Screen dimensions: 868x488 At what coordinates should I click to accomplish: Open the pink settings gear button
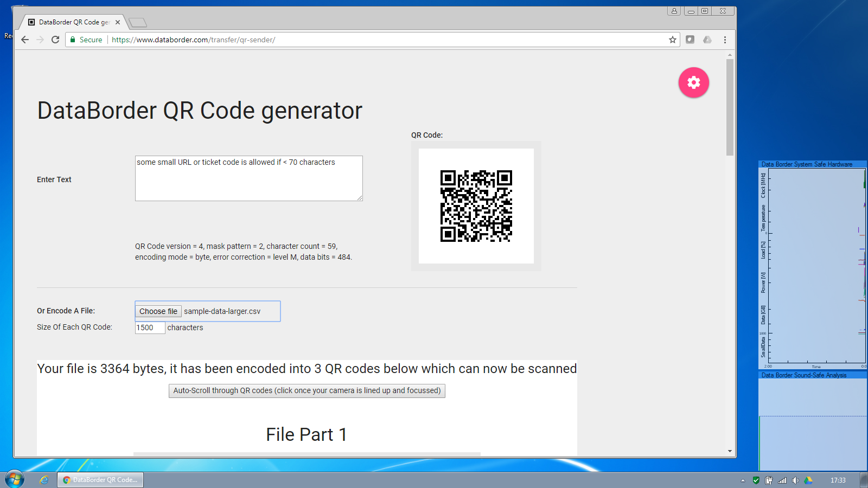click(693, 82)
